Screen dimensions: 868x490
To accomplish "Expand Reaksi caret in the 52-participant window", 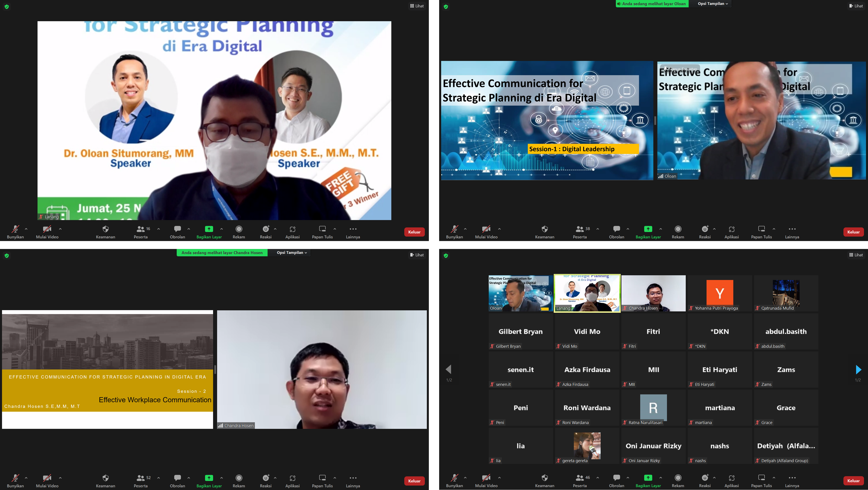I will click(x=275, y=478).
